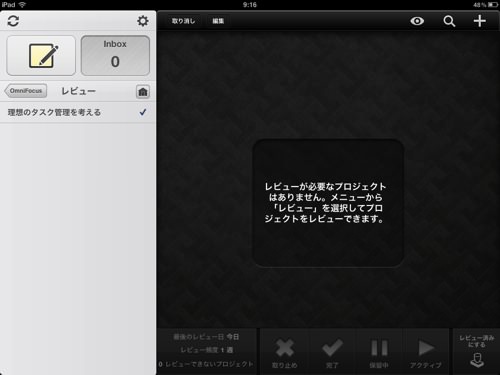The width and height of the screenshot is (500, 375).
Task: Tap the 9:16 clock in status bar
Action: point(250,5)
